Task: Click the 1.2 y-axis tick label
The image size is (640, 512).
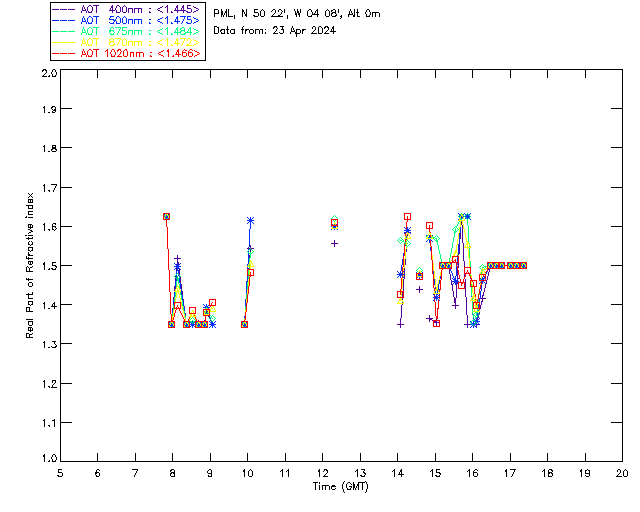Action: click(49, 384)
